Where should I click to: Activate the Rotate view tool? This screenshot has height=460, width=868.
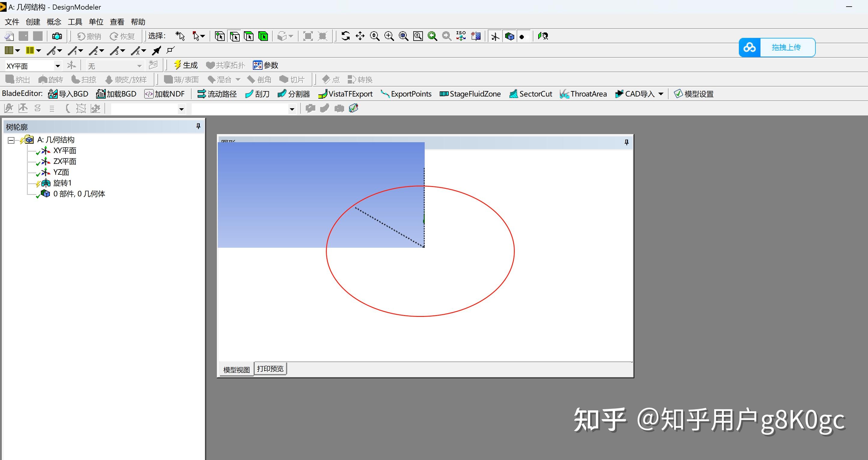click(x=345, y=36)
